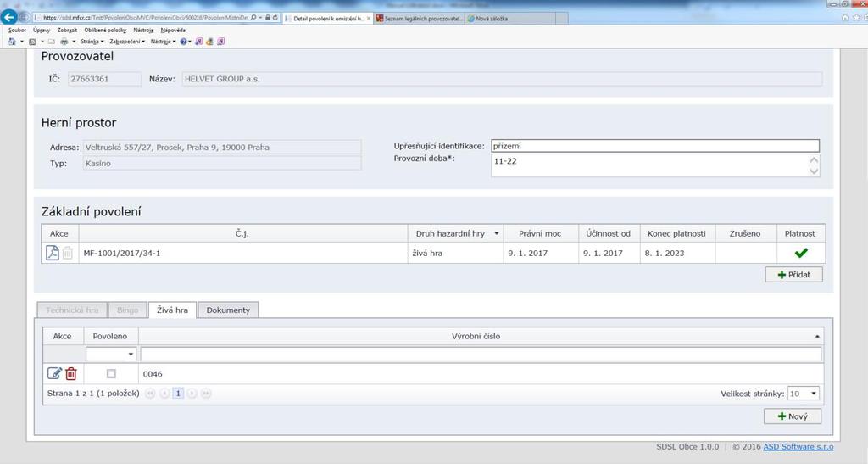The width and height of the screenshot is (868, 464).
Task: Toggle sort arrow on Výrobní číslo column
Action: [817, 336]
